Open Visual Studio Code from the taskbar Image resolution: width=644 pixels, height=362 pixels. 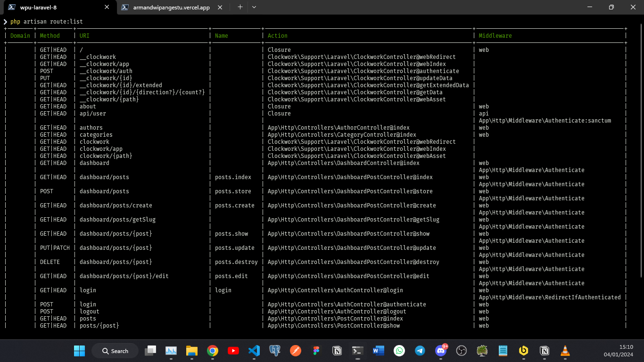(254, 351)
